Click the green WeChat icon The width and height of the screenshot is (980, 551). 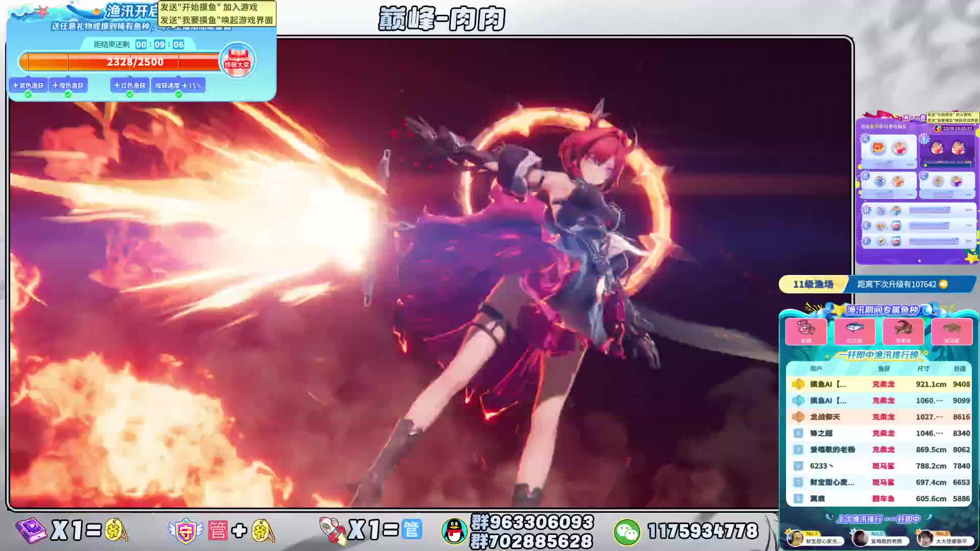tap(627, 531)
